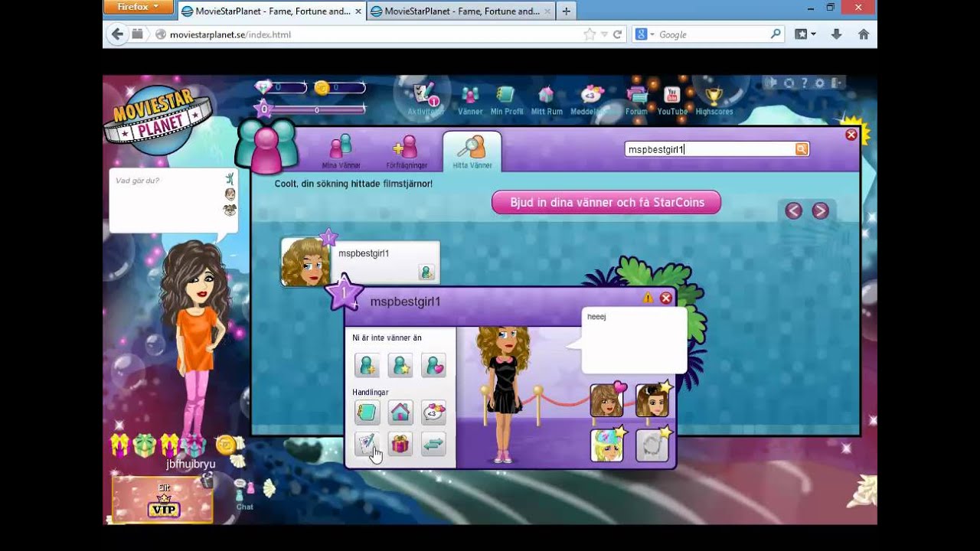Open the Chat icon at the bottom
980x551 pixels.
pos(245,494)
